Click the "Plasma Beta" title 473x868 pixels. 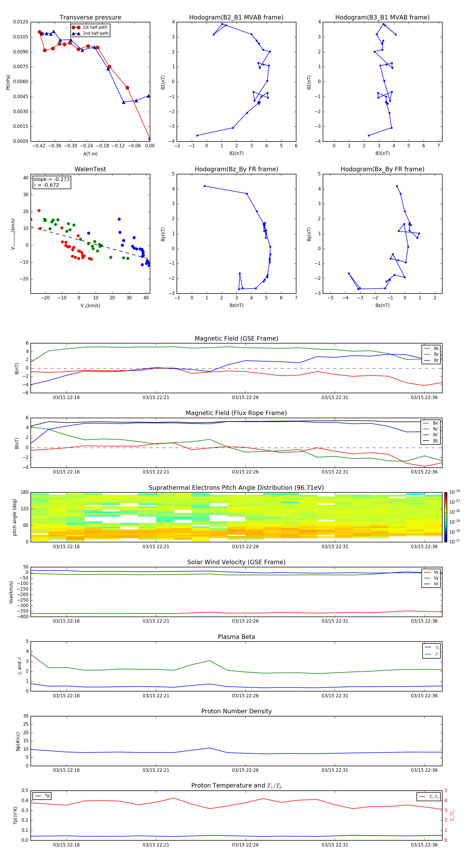(236, 637)
